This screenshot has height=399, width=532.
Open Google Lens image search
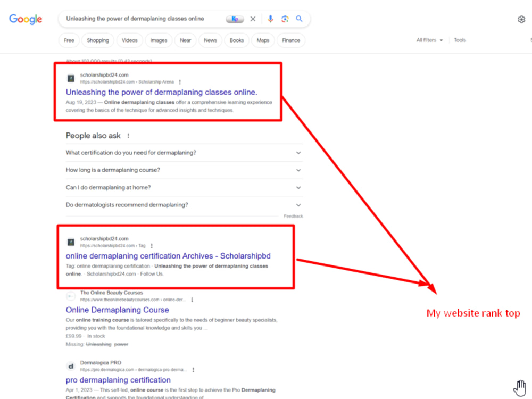coord(285,19)
